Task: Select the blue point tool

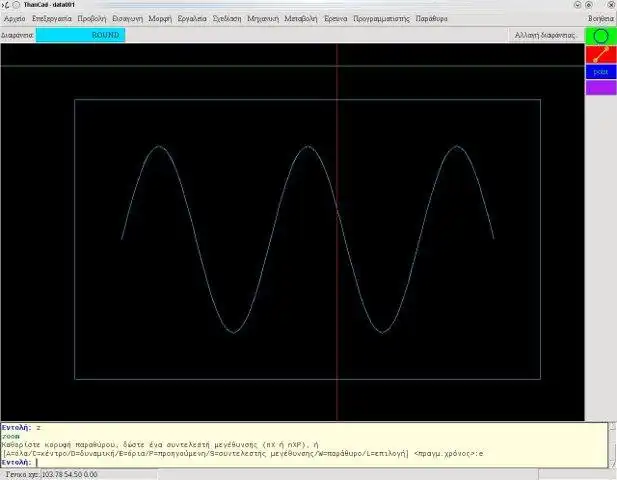Action: (600, 72)
